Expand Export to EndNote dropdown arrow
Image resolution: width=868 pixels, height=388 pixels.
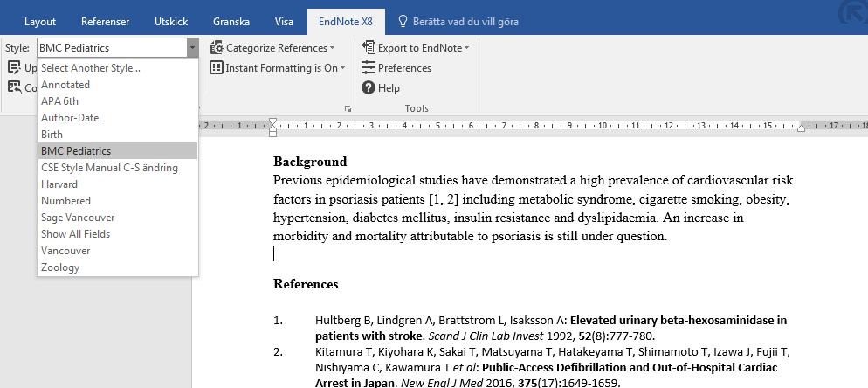pyautogui.click(x=466, y=48)
